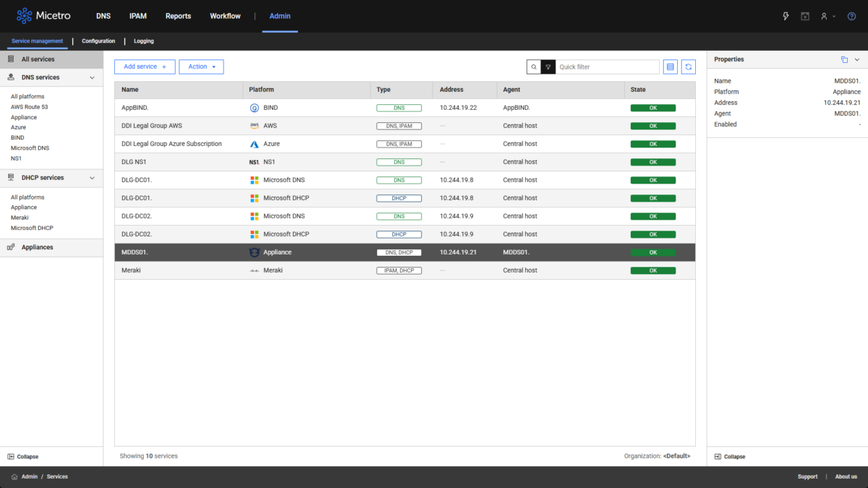
Task: Open the DNS main menu
Action: 103,16
